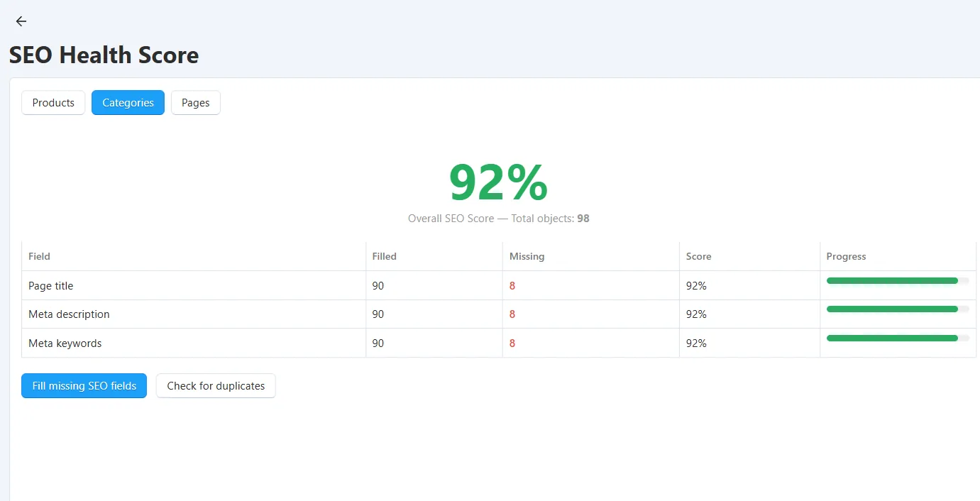This screenshot has width=980, height=501.
Task: Click the large 92% overall score
Action: pyautogui.click(x=498, y=183)
